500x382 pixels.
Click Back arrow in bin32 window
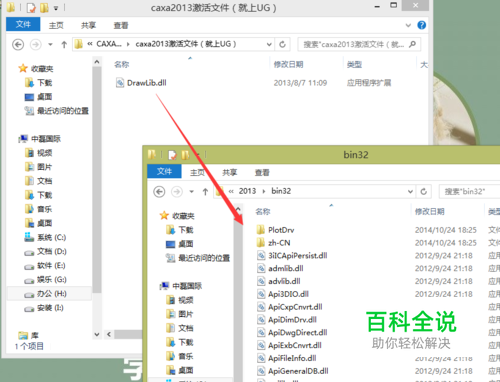pos(159,192)
